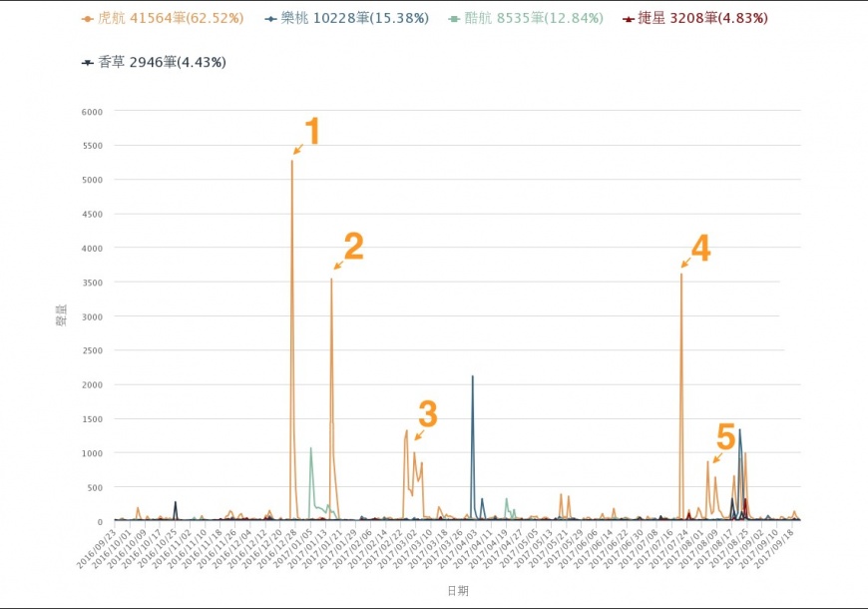Image resolution: width=868 pixels, height=609 pixels.
Task: Click the green square marker beside 酷航
Action: (x=455, y=19)
